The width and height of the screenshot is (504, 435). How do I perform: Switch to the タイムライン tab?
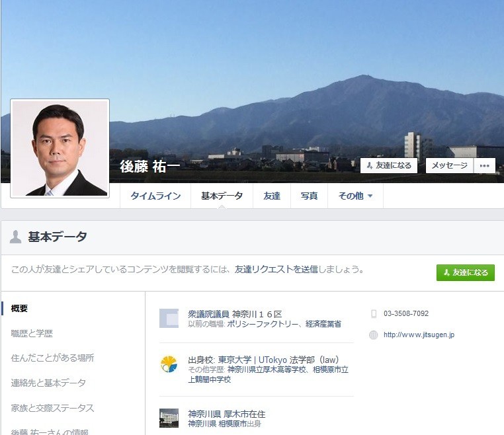pos(155,196)
